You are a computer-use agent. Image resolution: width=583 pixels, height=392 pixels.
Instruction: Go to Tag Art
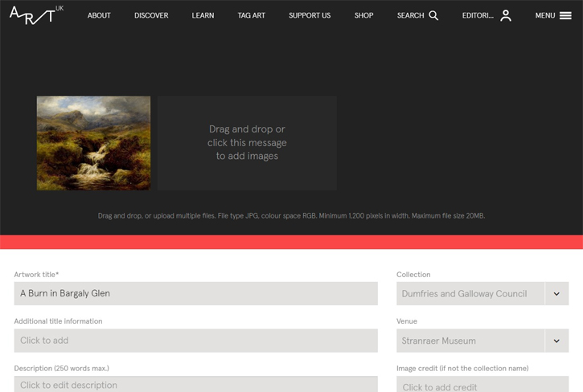252,15
